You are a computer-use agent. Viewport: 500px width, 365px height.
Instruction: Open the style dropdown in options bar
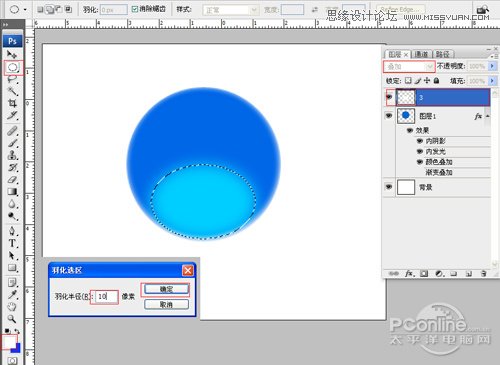(231, 10)
